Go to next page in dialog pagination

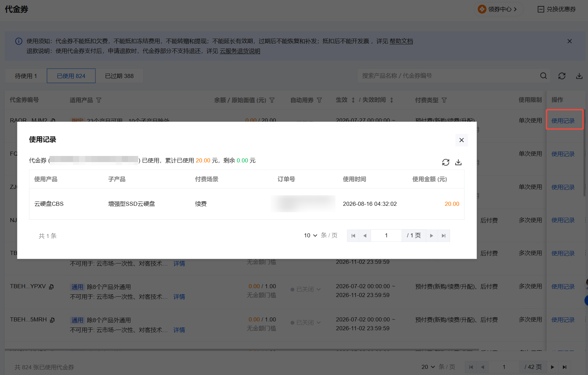click(431, 236)
